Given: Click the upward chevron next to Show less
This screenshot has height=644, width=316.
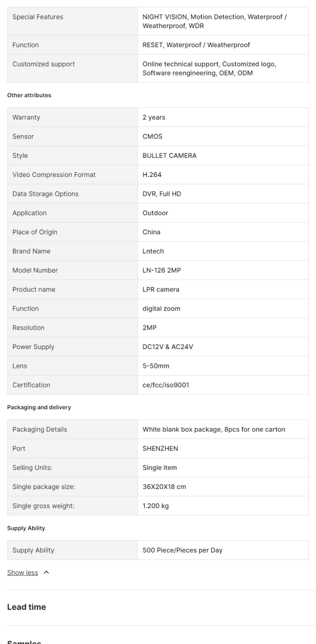Looking at the screenshot, I should click(x=46, y=572).
